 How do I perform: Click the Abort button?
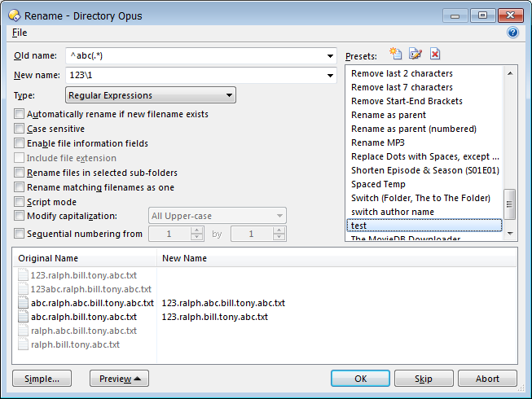pyautogui.click(x=487, y=379)
